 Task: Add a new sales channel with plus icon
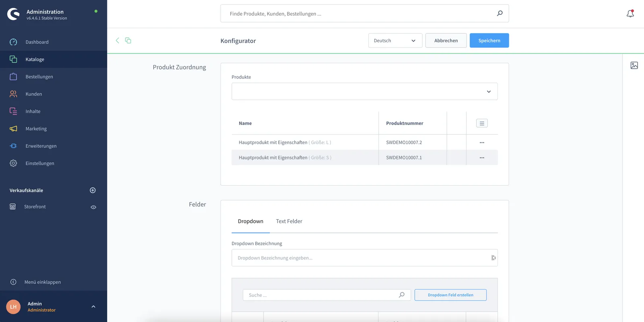click(93, 190)
